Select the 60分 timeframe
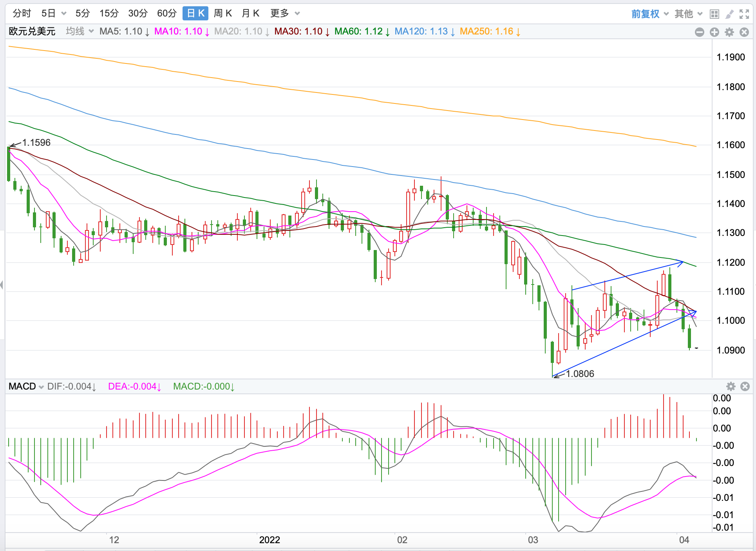The height and width of the screenshot is (551, 756). (166, 13)
